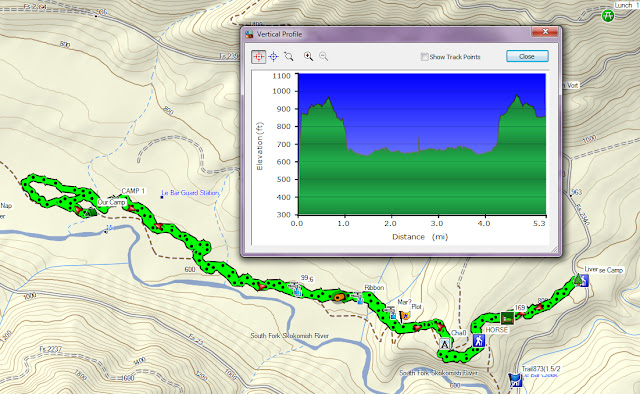Click the CAMP 1 waypoint label
The width and height of the screenshot is (640, 394).
tap(133, 191)
